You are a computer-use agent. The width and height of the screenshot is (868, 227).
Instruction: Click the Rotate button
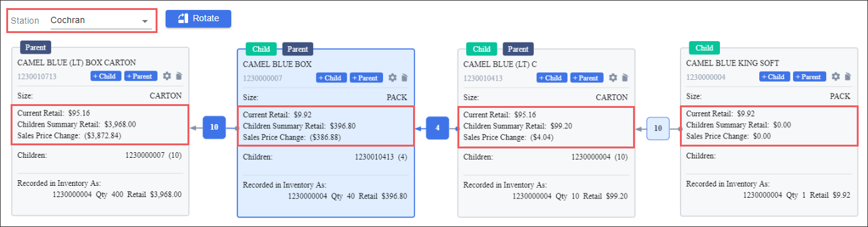click(198, 19)
